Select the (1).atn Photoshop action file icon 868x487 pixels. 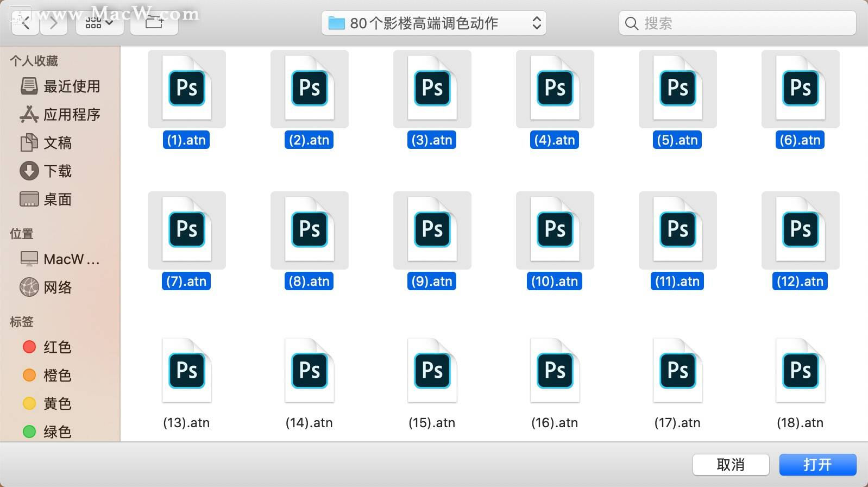187,89
